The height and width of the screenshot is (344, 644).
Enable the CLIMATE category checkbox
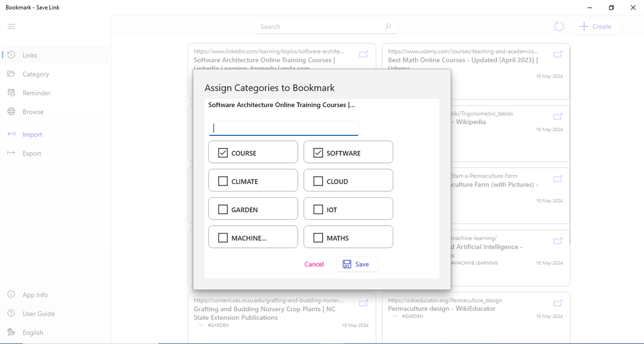coord(223,180)
